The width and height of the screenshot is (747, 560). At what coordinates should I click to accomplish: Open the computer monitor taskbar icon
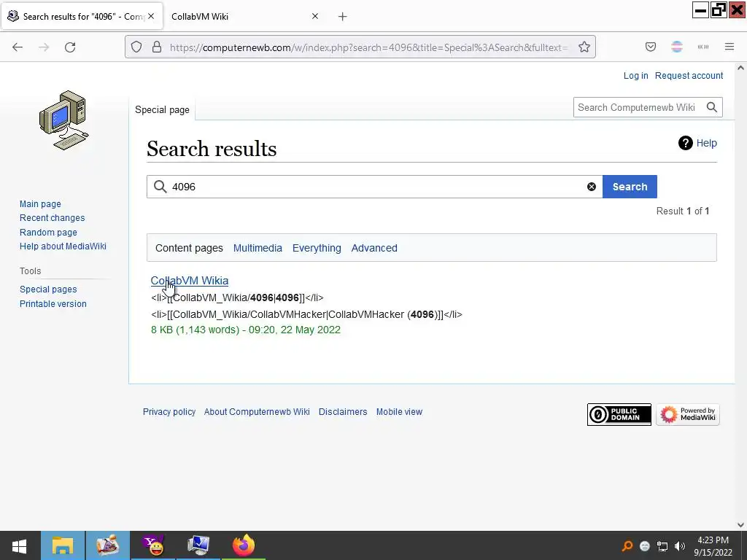198,545
